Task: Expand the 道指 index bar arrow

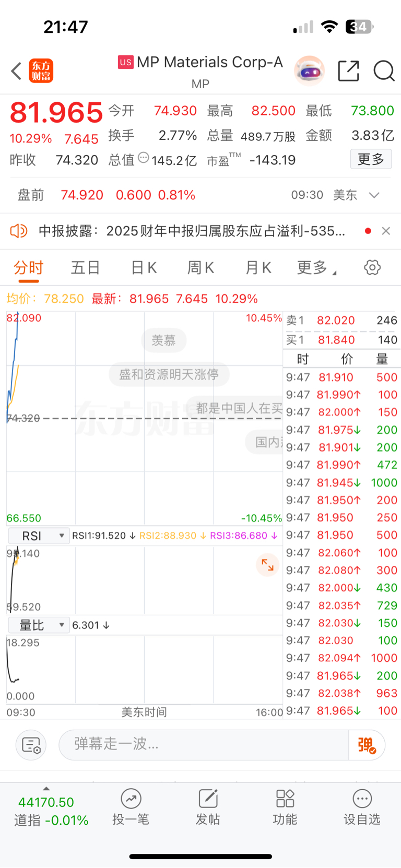Action: (x=46, y=789)
